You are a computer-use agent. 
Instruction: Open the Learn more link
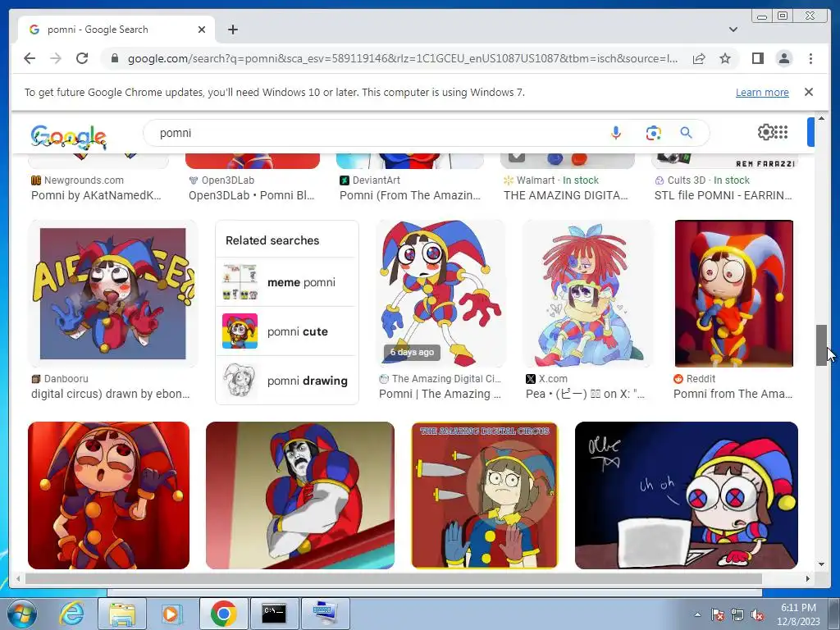762,92
